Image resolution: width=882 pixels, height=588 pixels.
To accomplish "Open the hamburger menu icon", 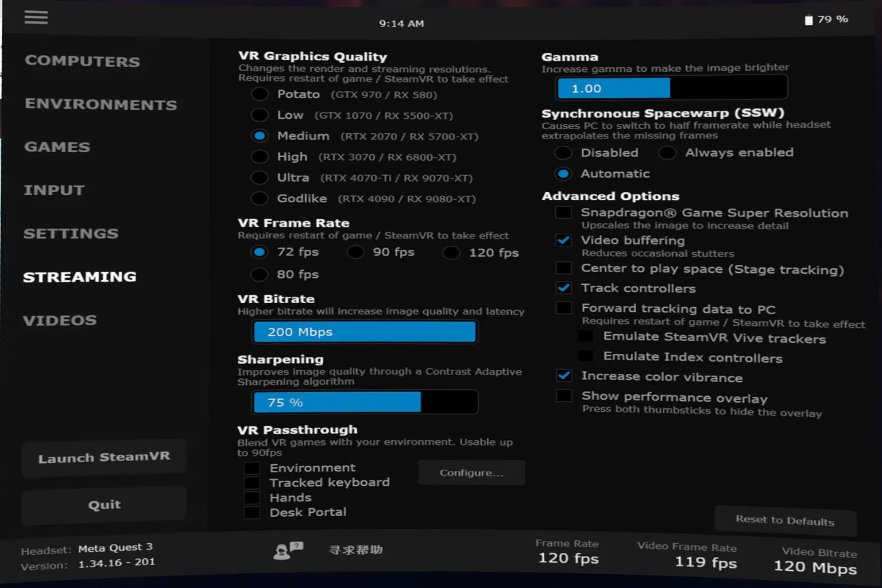I will click(36, 17).
